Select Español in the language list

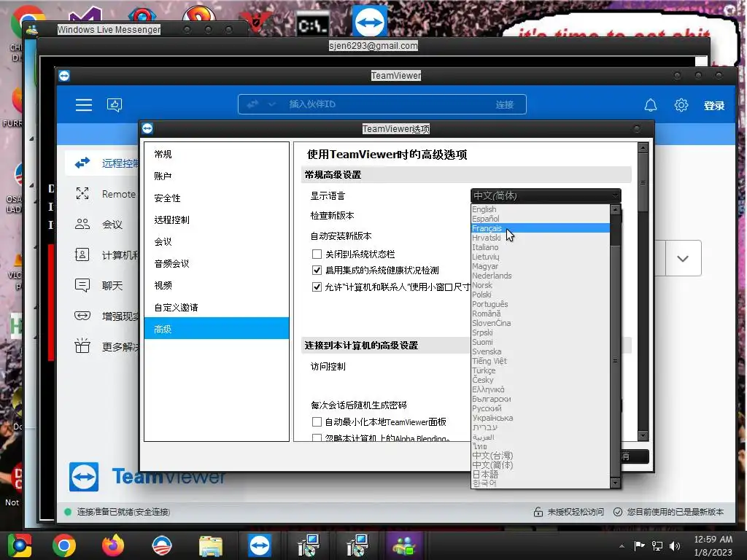tap(541, 219)
